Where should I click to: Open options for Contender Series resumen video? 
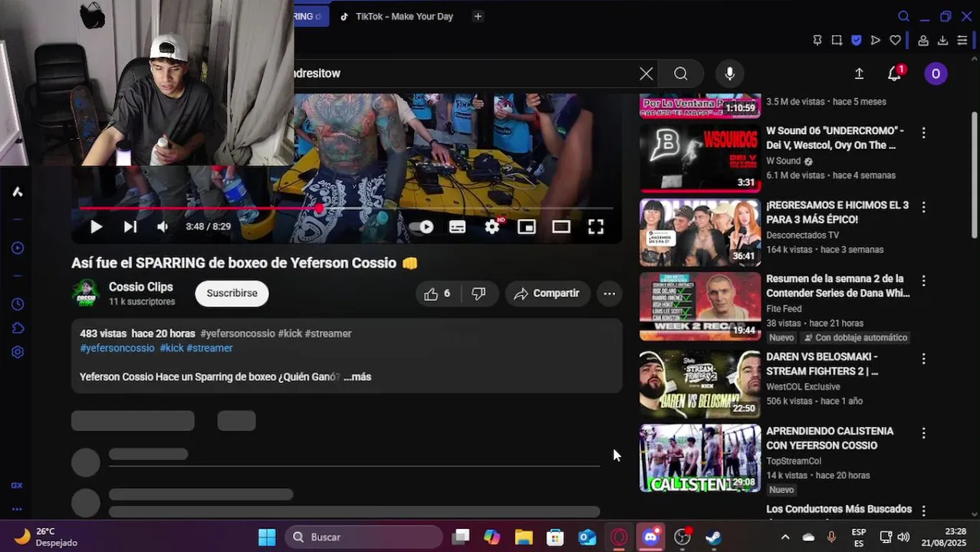click(924, 281)
